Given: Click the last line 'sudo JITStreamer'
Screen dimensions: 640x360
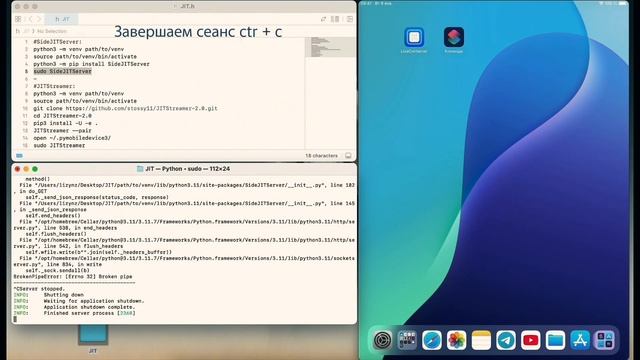Looking at the screenshot, I should (59, 145).
